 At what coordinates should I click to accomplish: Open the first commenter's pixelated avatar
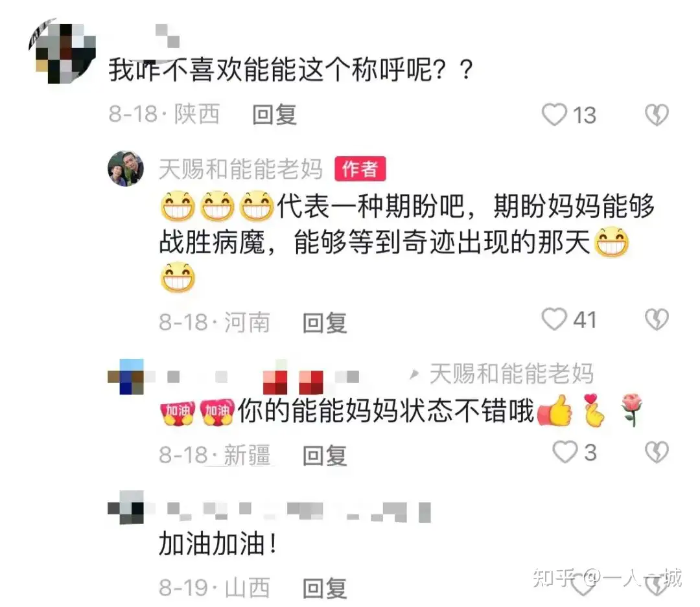pyautogui.click(x=62, y=51)
